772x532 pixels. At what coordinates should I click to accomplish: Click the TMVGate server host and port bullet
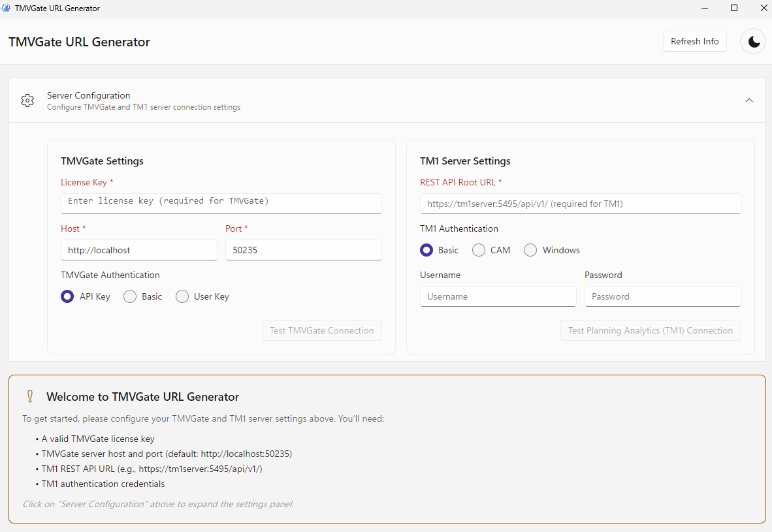[167, 454]
